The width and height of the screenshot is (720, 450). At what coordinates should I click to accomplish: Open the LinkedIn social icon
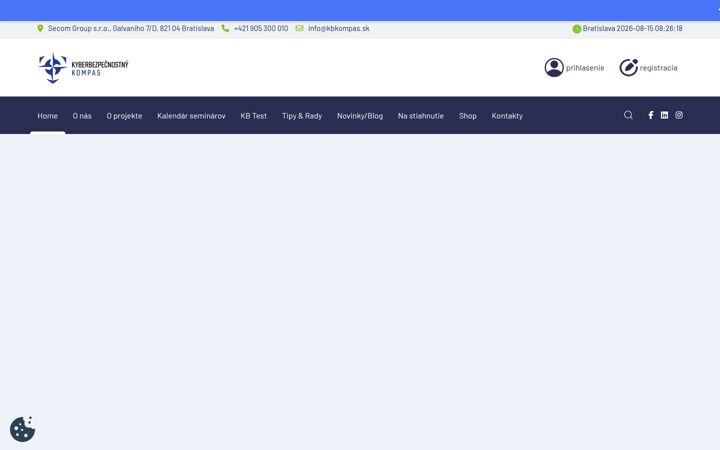[x=664, y=115]
